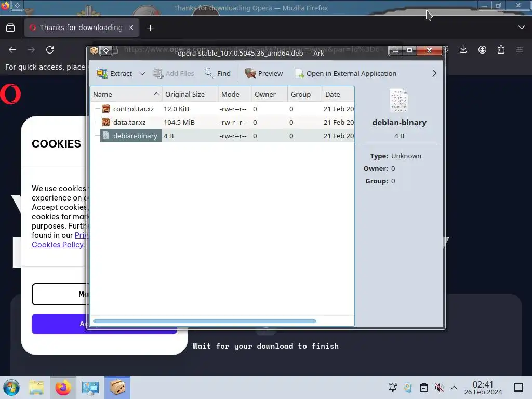
Task: Close the Firefox Thanks for downloading tab
Action: pyautogui.click(x=131, y=28)
